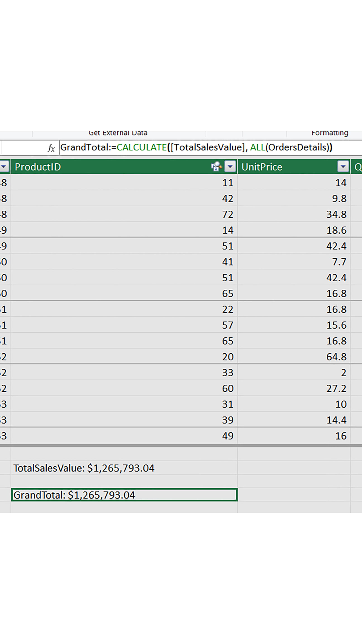The width and height of the screenshot is (362, 644).
Task: Click into the GrandTotal formula bar
Action: [200, 147]
